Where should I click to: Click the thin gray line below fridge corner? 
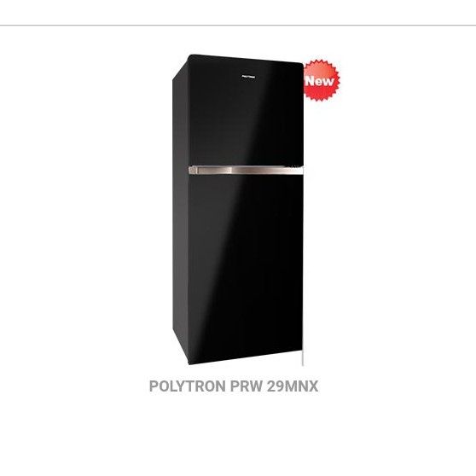(x=303, y=357)
